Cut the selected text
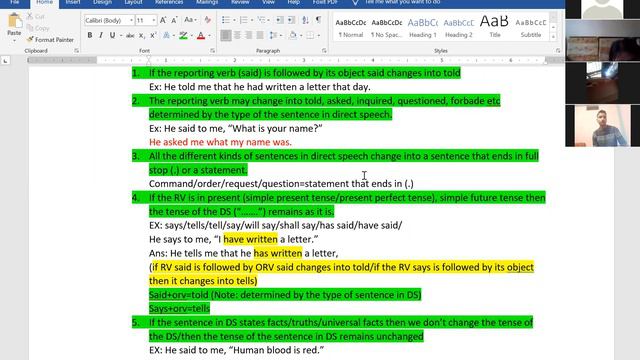This screenshot has width=640, height=360. coord(36,16)
